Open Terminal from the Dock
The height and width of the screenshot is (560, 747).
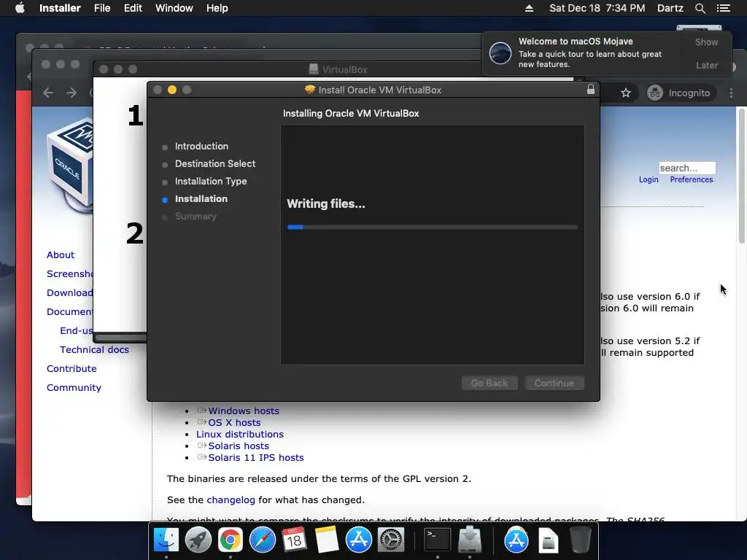tap(438, 540)
